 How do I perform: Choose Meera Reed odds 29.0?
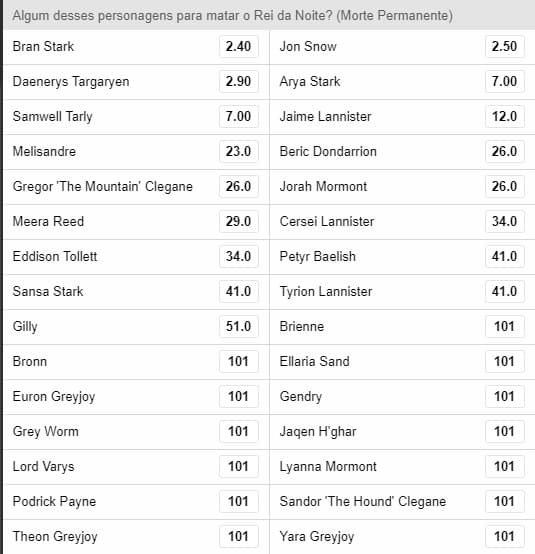239,221
